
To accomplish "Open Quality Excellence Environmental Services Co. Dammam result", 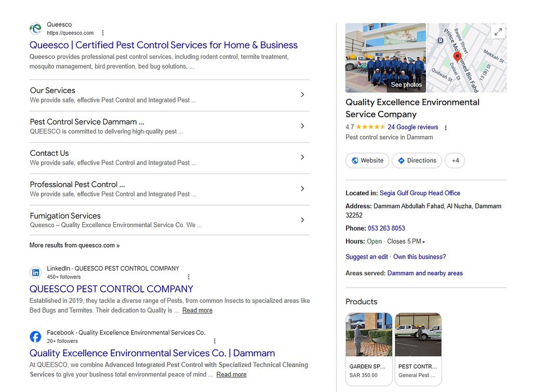I will coord(152,353).
